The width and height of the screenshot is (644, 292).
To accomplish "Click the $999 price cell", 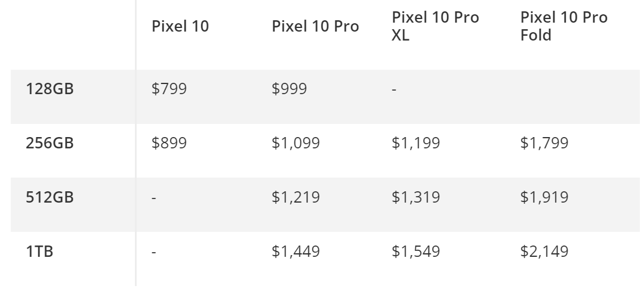I will (289, 89).
